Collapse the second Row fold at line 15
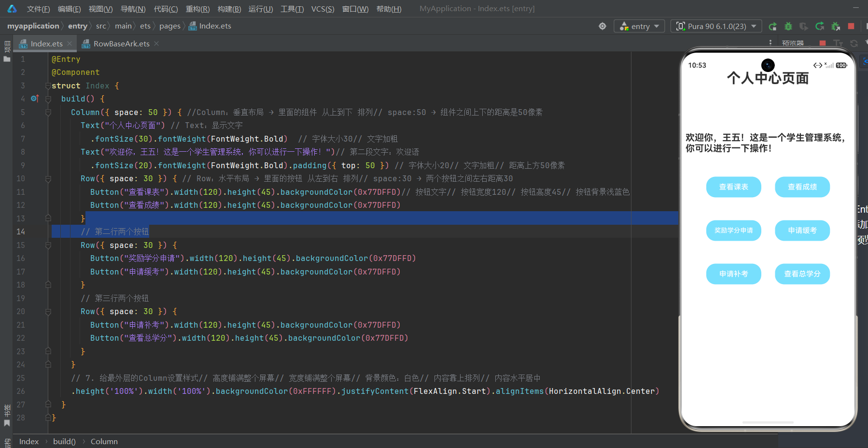This screenshot has height=448, width=868. point(48,245)
